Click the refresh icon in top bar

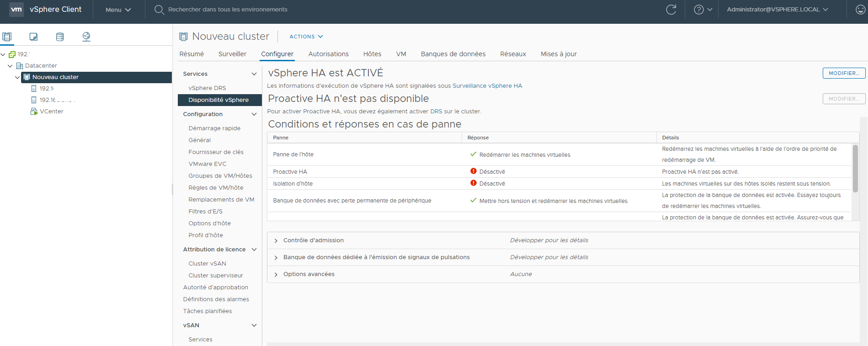click(x=671, y=9)
